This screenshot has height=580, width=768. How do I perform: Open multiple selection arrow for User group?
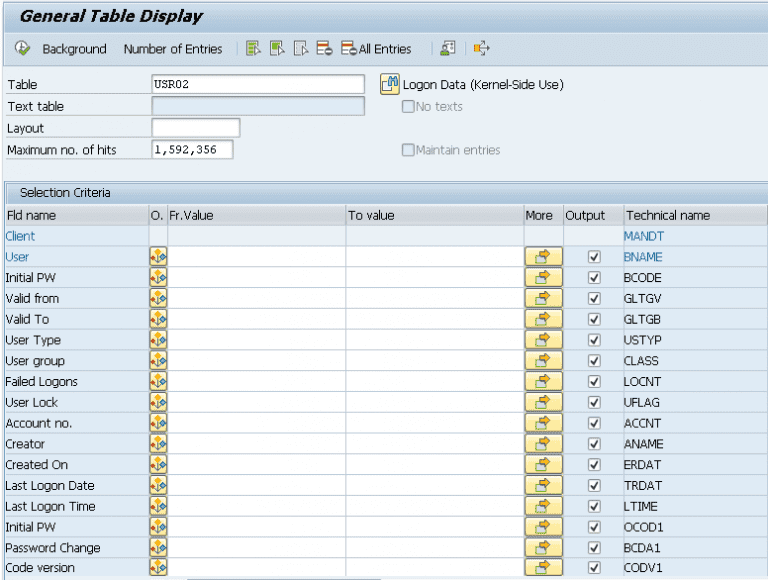543,361
